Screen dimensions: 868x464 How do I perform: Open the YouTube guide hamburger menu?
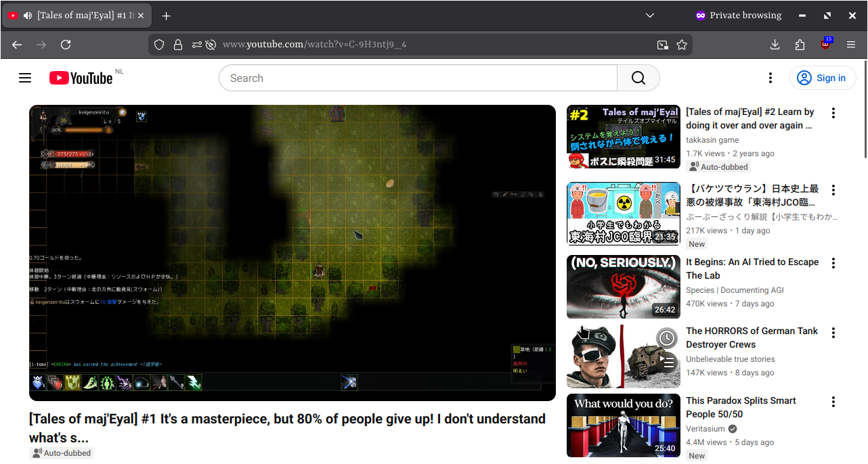pyautogui.click(x=25, y=78)
